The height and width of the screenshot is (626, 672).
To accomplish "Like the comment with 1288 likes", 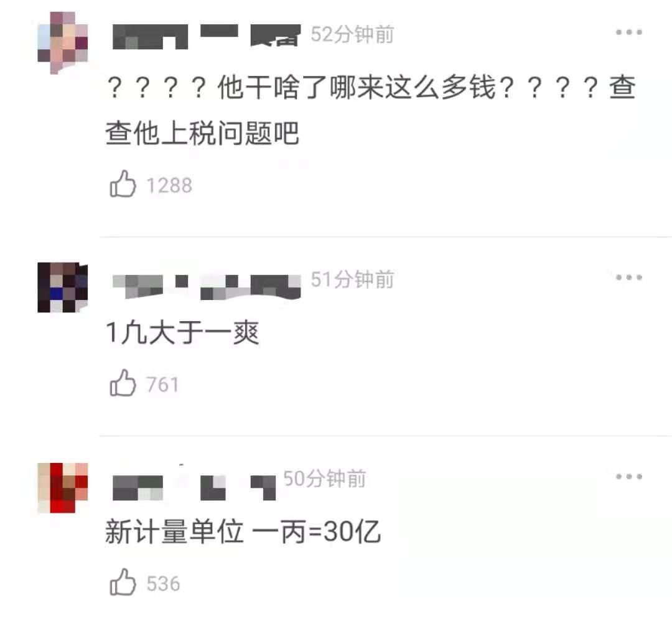I will [x=123, y=184].
